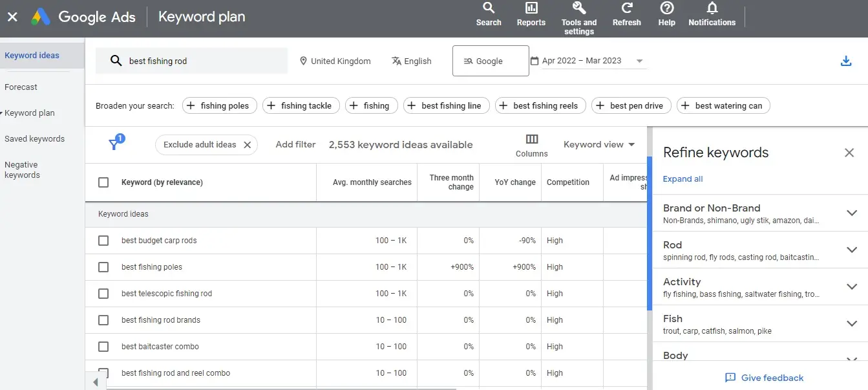Open Negative keywords in sidebar
The image size is (868, 390).
pyautogui.click(x=22, y=170)
